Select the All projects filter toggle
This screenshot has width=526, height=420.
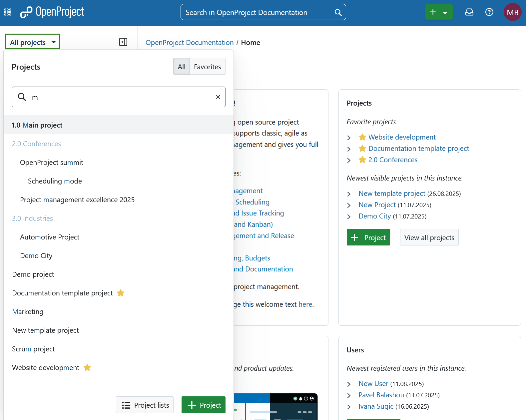coord(182,67)
